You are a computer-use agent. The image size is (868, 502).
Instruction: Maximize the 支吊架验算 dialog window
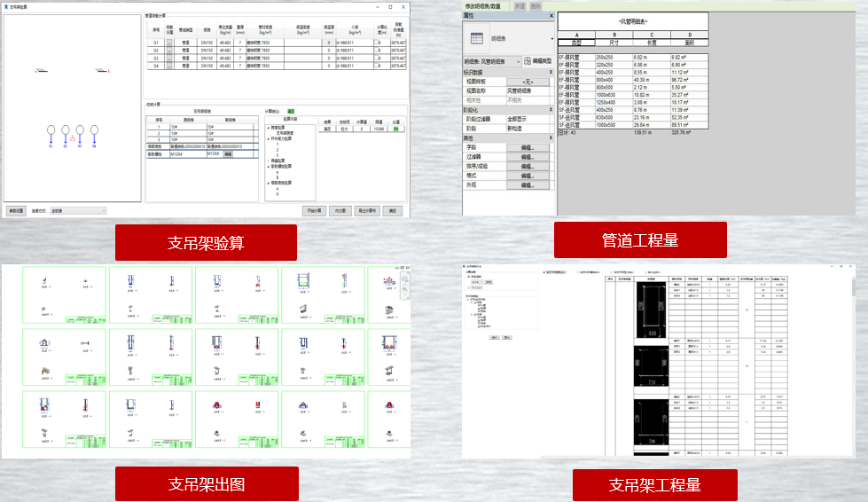point(390,6)
